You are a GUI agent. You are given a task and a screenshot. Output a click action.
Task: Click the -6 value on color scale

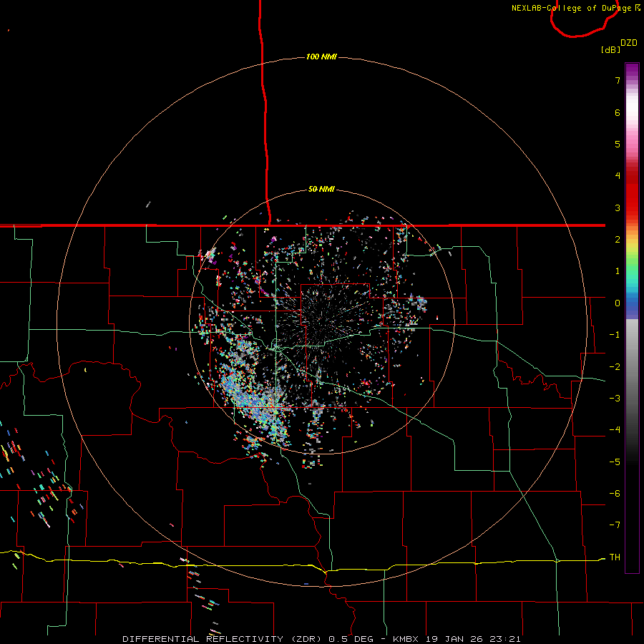tap(615, 494)
